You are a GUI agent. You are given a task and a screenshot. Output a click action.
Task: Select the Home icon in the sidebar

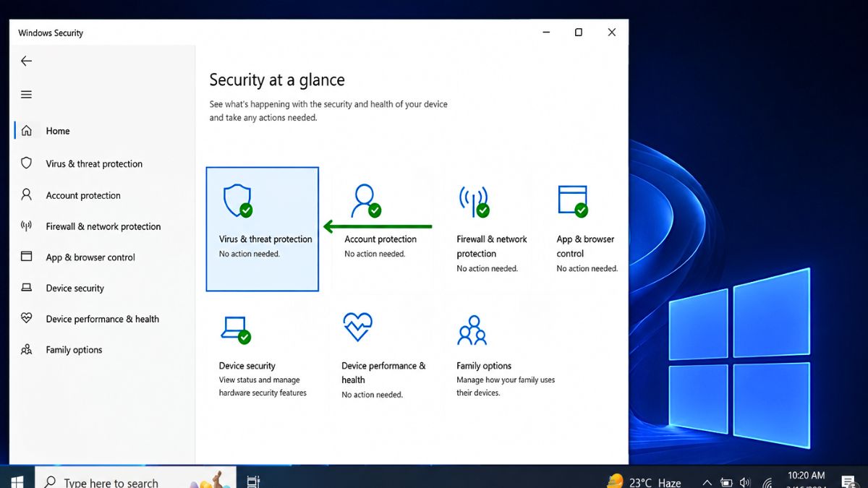tap(27, 131)
